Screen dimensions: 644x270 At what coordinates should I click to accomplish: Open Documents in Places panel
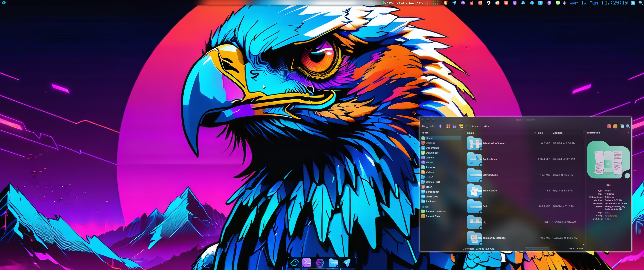pyautogui.click(x=441, y=148)
